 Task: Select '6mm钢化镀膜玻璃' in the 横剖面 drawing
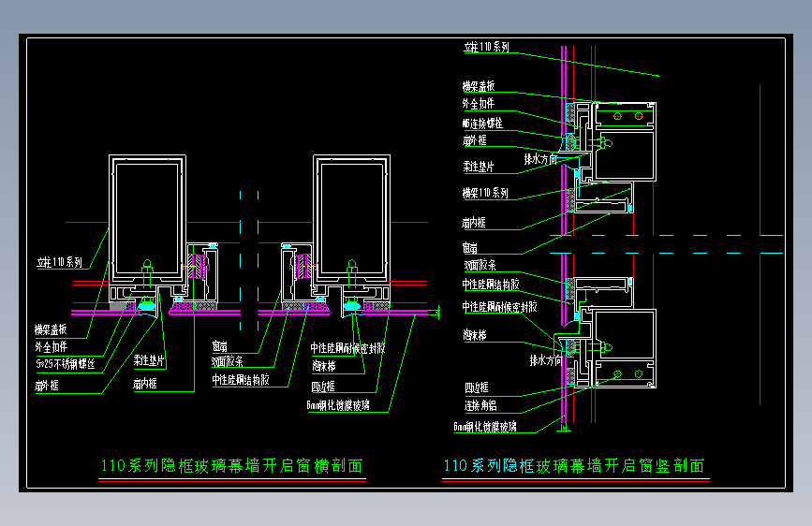tap(338, 405)
